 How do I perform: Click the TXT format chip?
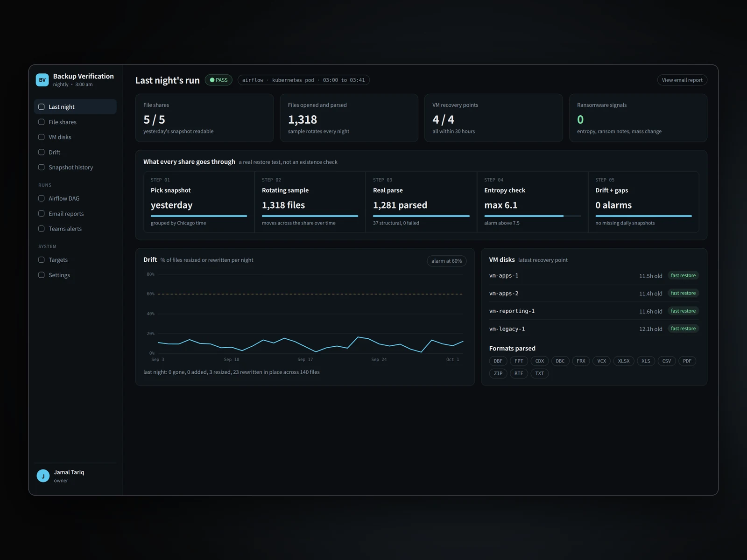click(540, 374)
